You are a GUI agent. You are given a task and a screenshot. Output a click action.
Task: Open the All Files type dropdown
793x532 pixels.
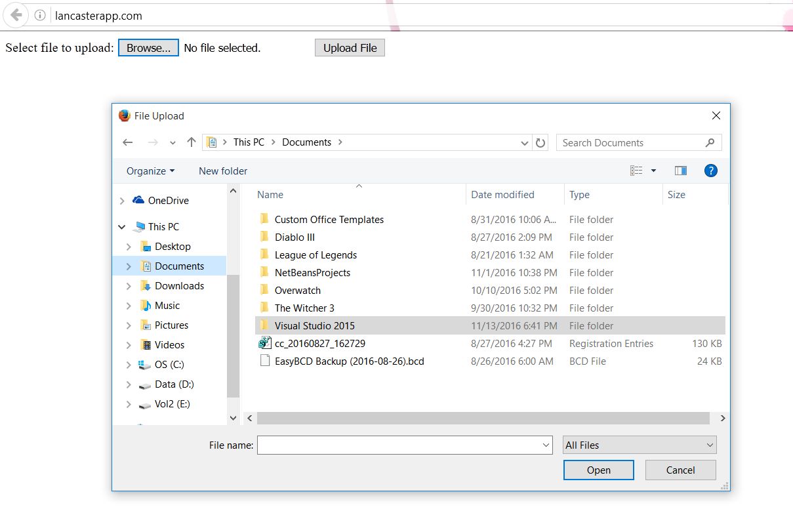point(640,445)
